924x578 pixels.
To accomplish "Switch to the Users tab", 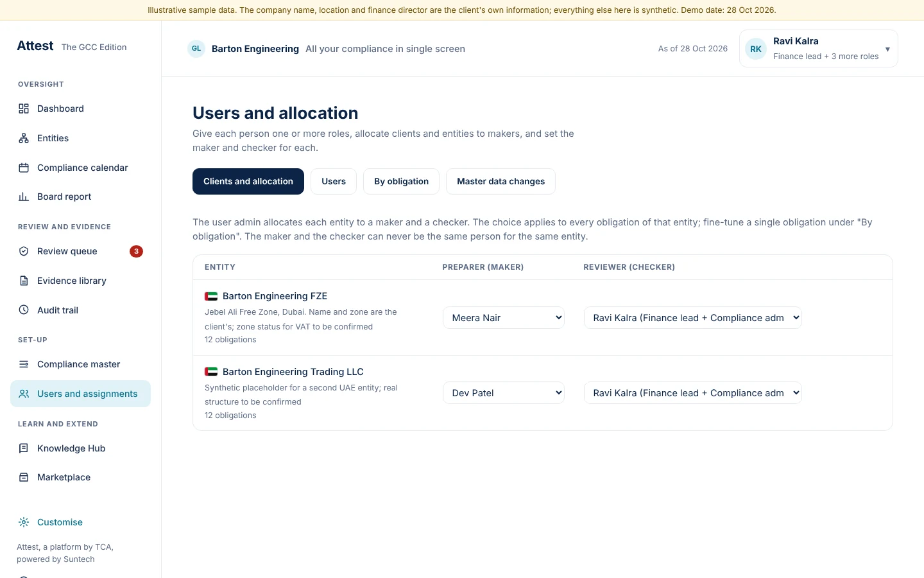I will 334,181.
